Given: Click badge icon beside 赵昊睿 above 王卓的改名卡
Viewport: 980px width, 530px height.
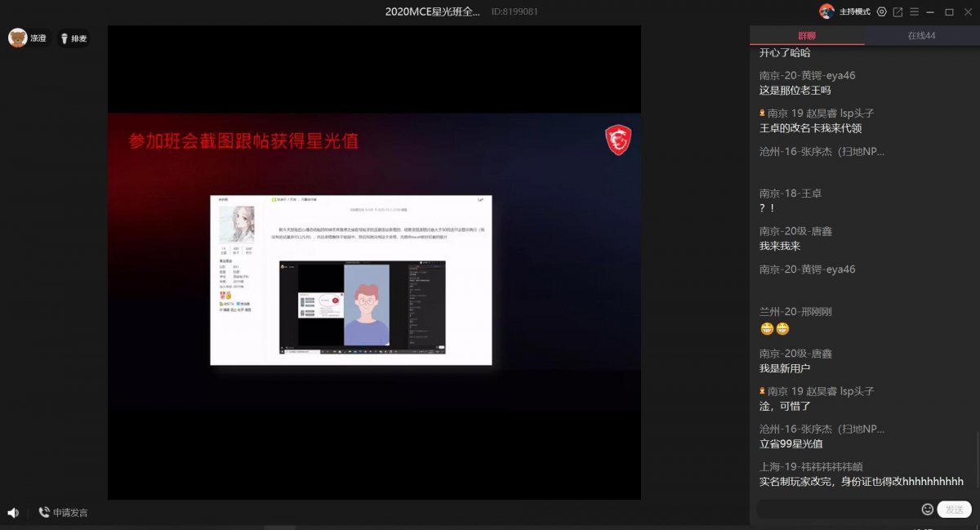Looking at the screenshot, I should [763, 114].
